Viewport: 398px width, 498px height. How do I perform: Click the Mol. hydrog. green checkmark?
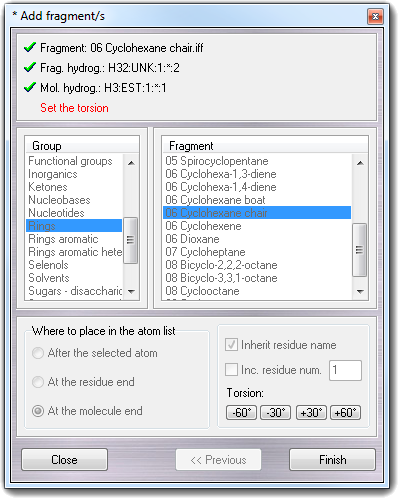[x=30, y=87]
